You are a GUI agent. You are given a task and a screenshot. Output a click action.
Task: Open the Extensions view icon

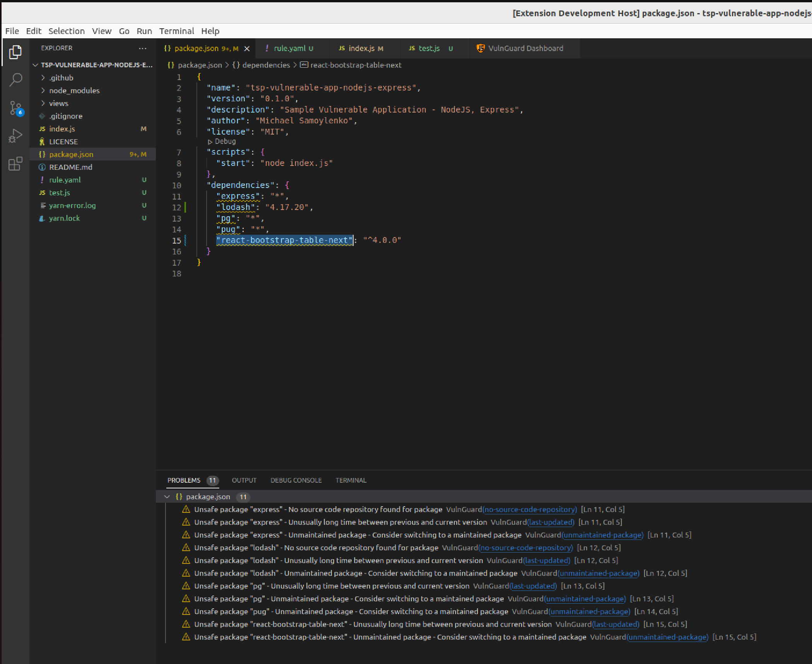[15, 164]
